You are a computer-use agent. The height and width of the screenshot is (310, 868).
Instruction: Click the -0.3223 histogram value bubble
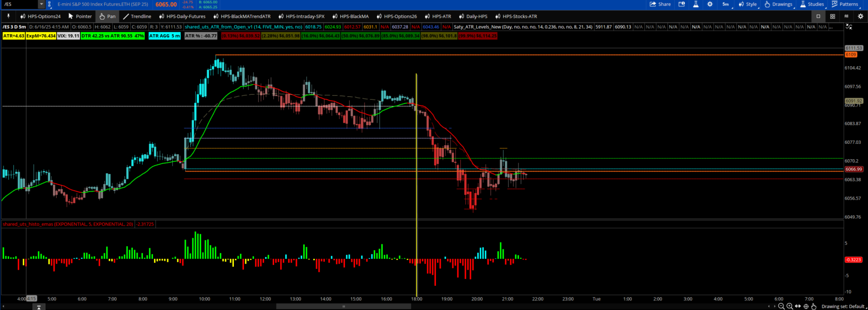click(853, 259)
